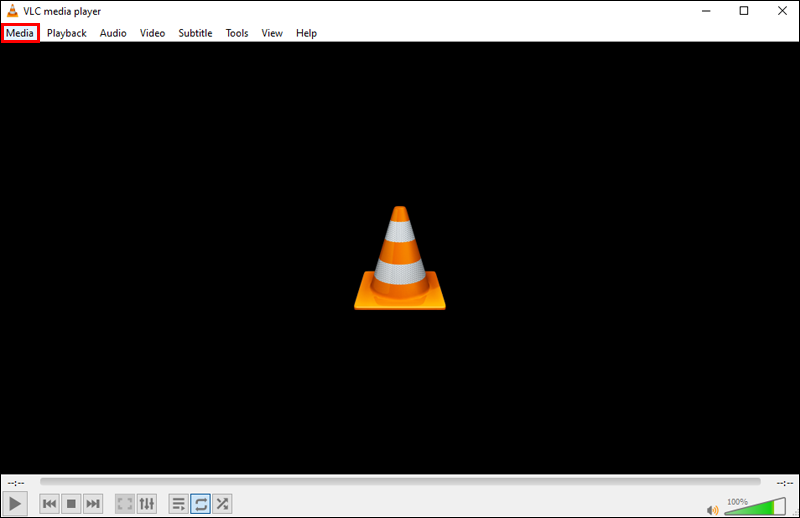Click the Play button
This screenshot has width=800, height=518.
click(15, 504)
